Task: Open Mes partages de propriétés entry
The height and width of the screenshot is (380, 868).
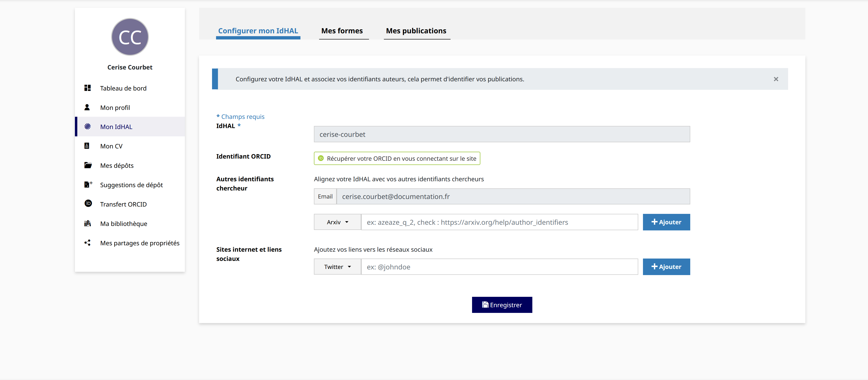Action: [130, 243]
